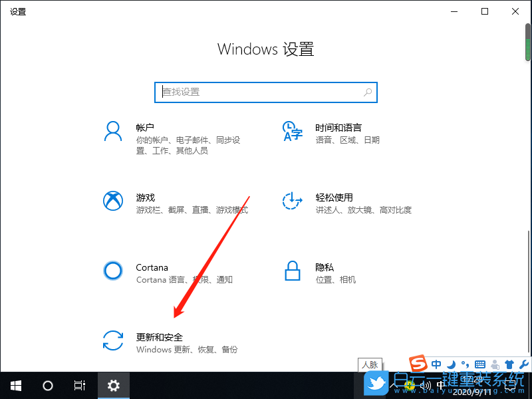Toggle Sogou 中 Chinese/English mode
This screenshot has height=399, width=532.
point(436,364)
